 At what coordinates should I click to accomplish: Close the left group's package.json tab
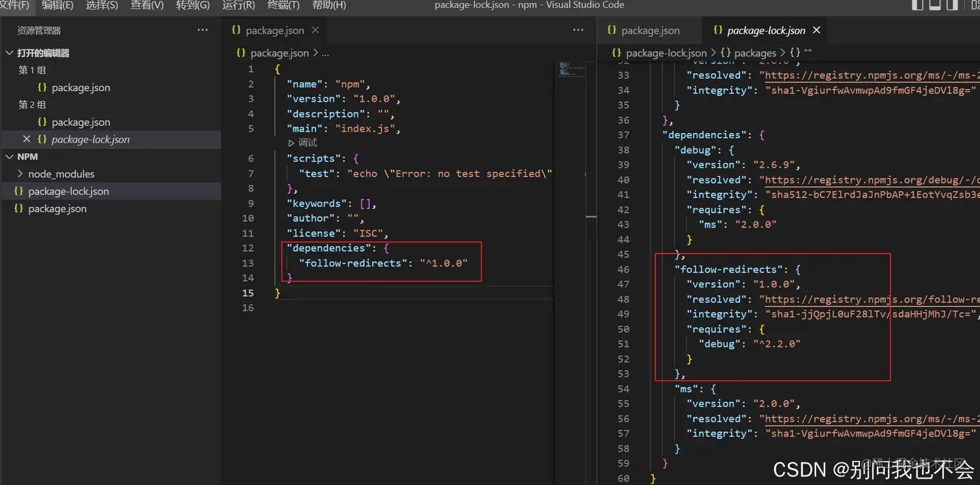[316, 30]
